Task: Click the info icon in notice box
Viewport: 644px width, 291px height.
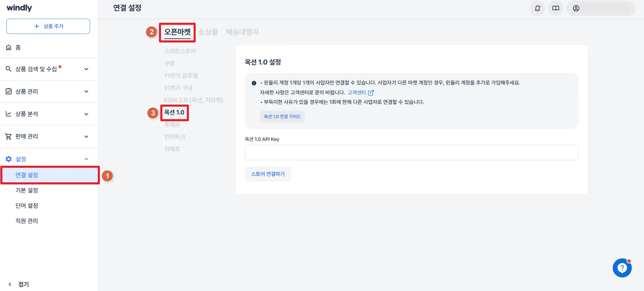Action: click(x=254, y=83)
